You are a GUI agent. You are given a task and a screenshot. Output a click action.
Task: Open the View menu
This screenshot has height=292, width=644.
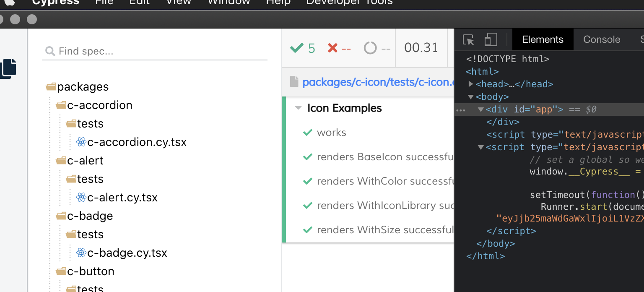tap(179, 2)
